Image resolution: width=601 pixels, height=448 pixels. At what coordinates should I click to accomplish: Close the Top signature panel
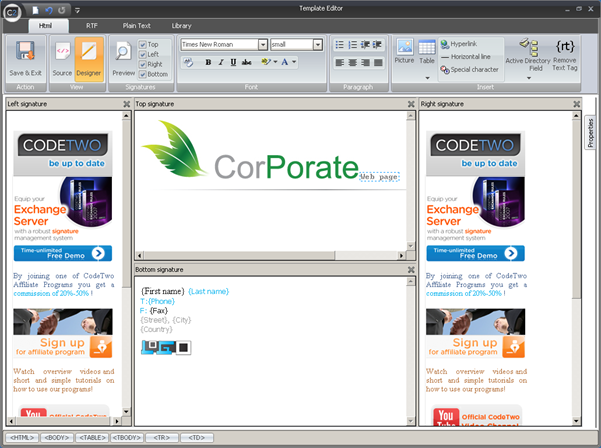coord(411,104)
